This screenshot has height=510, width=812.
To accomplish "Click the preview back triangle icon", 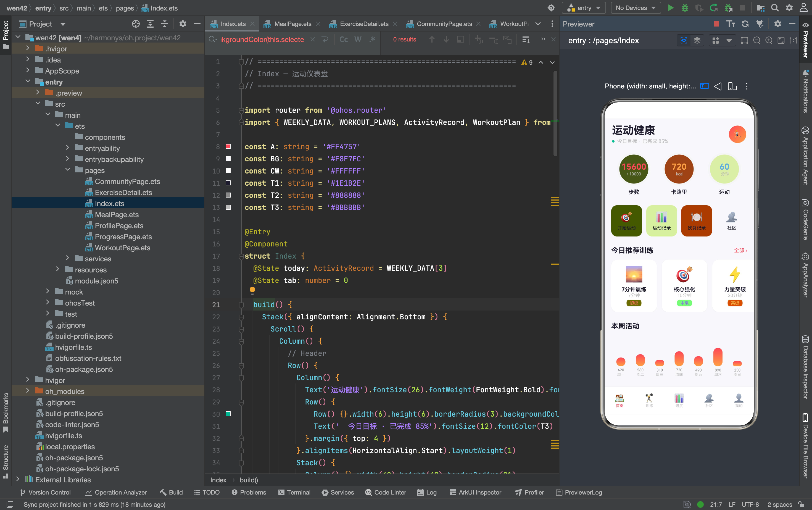I will [x=718, y=86].
